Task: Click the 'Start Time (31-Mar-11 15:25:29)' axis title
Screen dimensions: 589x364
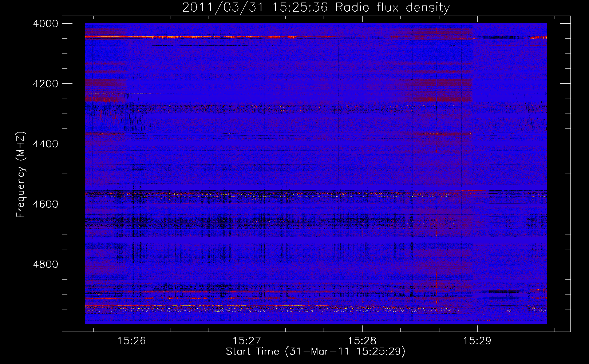Action: tap(316, 352)
